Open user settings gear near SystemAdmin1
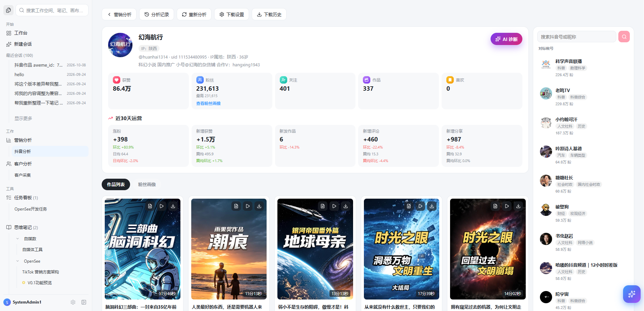The image size is (644, 311). click(x=73, y=302)
